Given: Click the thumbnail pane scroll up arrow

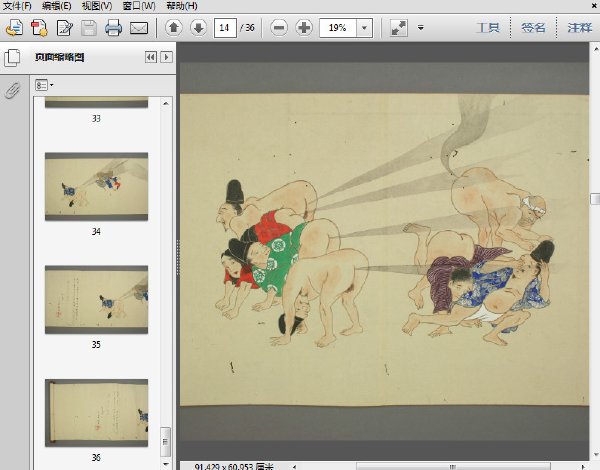Looking at the screenshot, I should tap(166, 103).
